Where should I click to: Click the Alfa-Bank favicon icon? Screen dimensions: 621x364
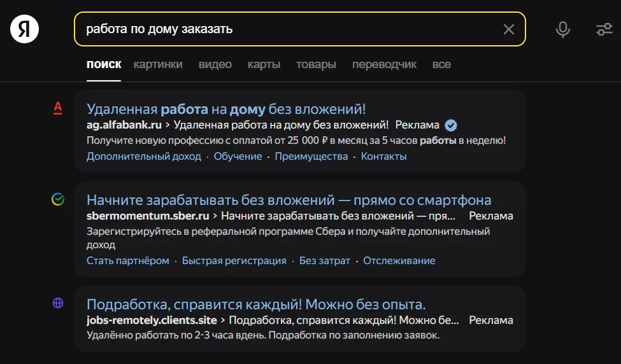pyautogui.click(x=58, y=108)
